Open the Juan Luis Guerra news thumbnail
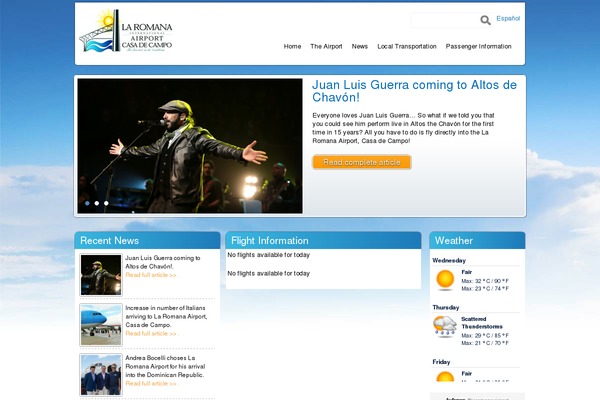The height and width of the screenshot is (400, 600). (x=101, y=275)
